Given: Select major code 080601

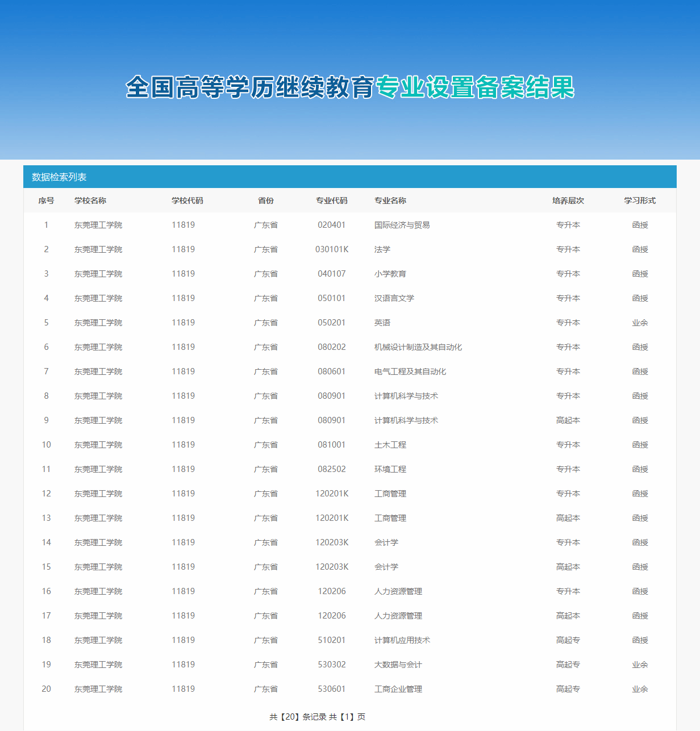Looking at the screenshot, I should (332, 371).
